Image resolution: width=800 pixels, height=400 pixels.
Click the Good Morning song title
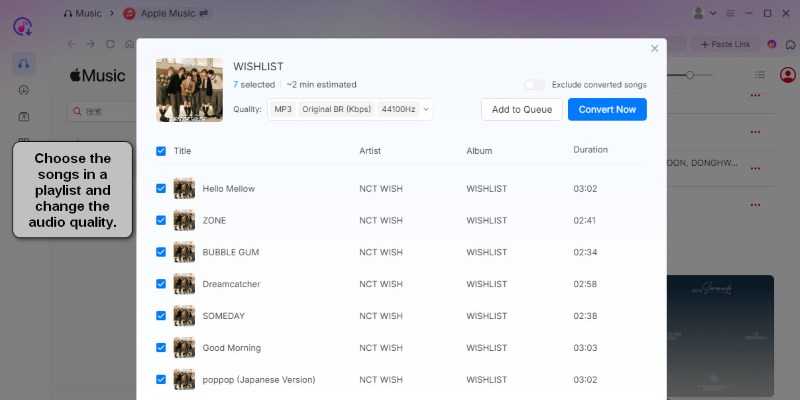coord(232,348)
